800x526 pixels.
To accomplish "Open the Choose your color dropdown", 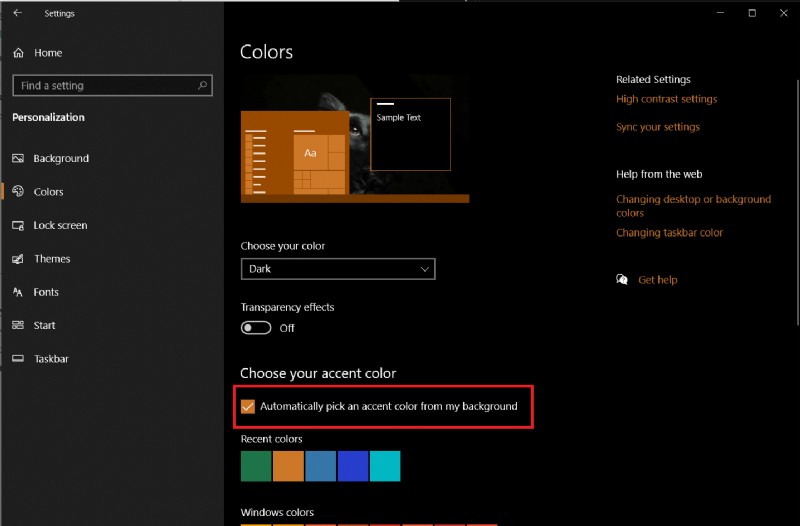I will tap(338, 269).
